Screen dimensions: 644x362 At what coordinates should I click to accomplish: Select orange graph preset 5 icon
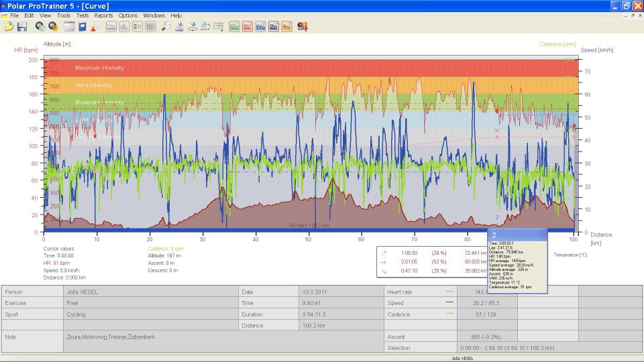pos(287,27)
